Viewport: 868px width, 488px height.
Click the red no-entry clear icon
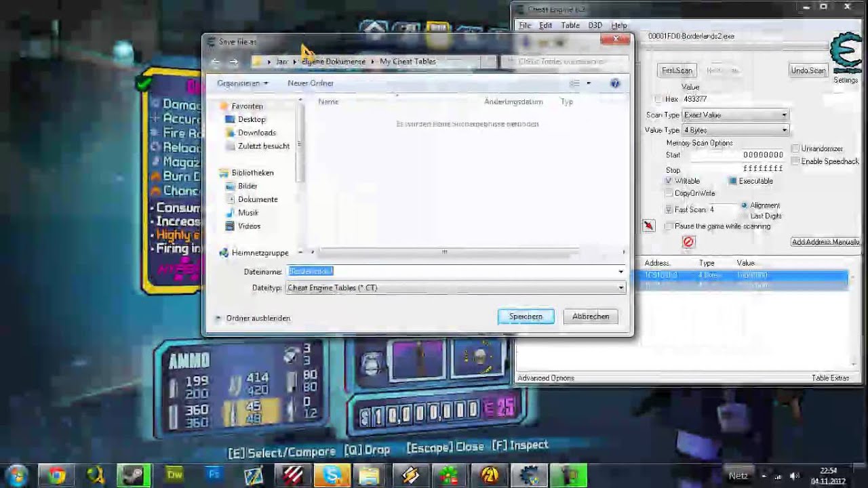pos(688,242)
